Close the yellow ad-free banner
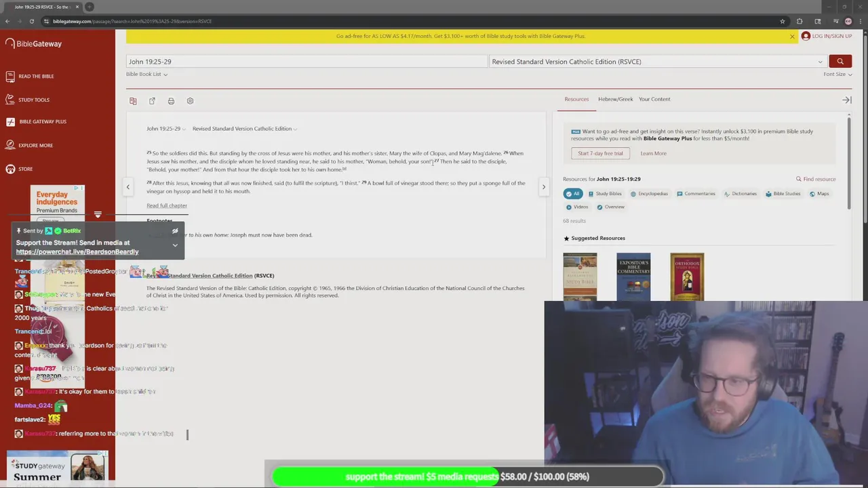The image size is (868, 488). [x=792, y=37]
